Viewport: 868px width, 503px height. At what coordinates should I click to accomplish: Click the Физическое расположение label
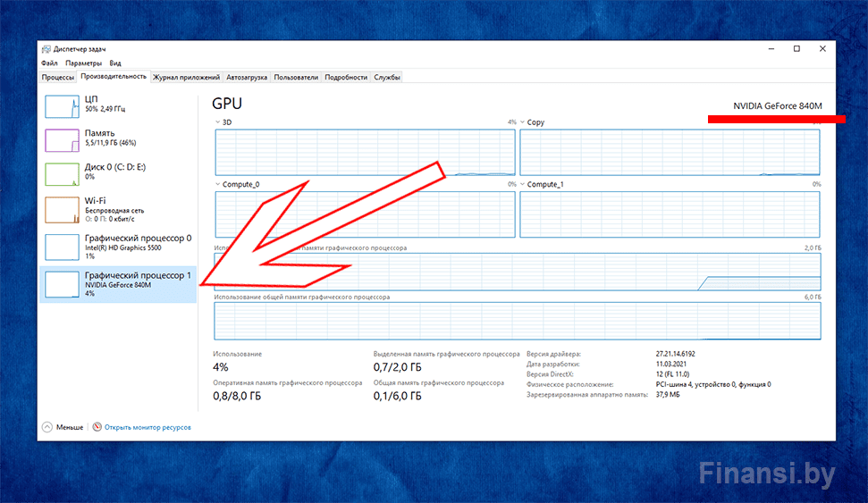click(x=569, y=384)
